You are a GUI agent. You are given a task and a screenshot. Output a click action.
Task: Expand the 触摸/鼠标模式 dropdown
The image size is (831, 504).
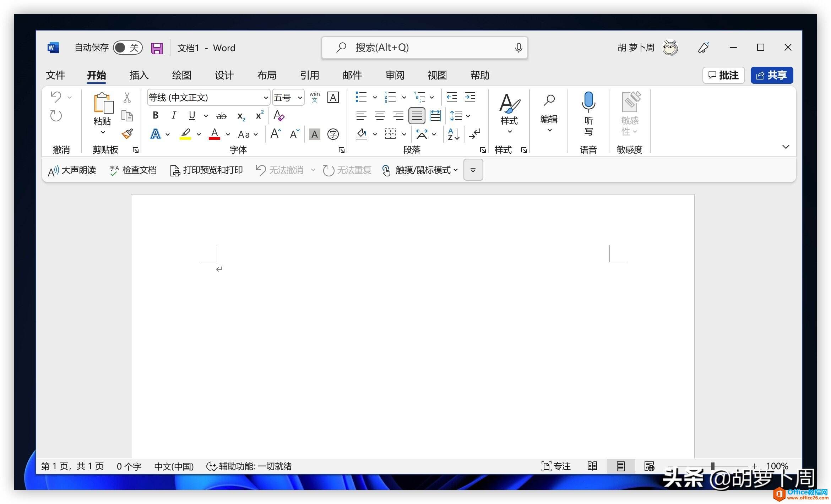pos(456,170)
